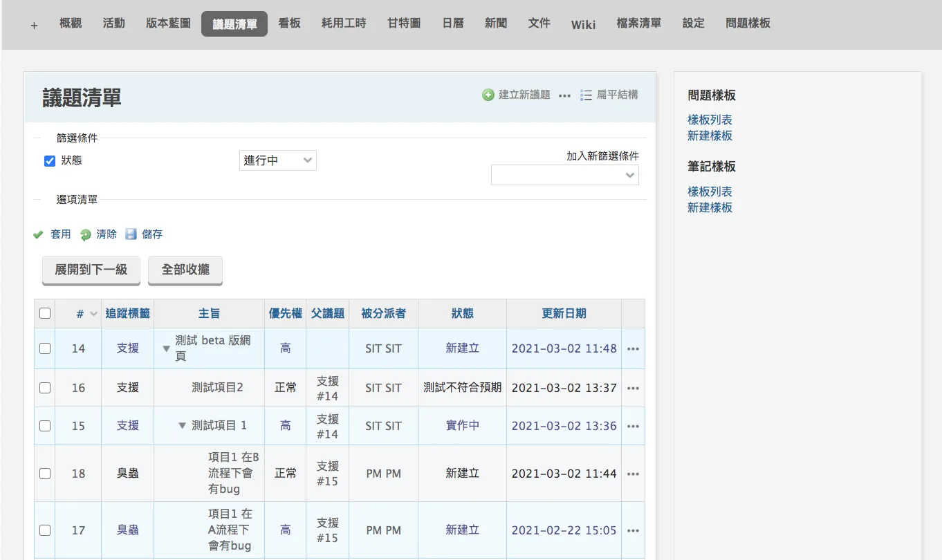This screenshot has width=942, height=560.
Task: Open the three-dot menu beside 建立新議題
Action: click(564, 95)
